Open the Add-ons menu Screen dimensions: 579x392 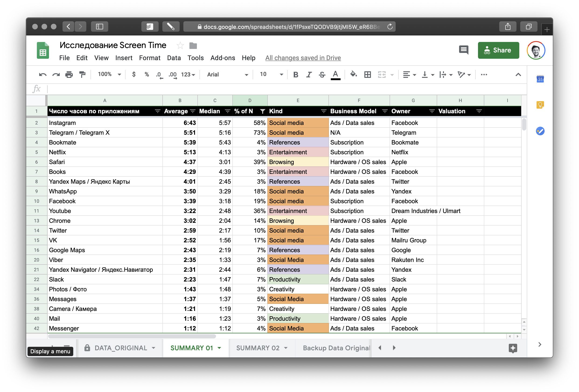click(x=223, y=58)
